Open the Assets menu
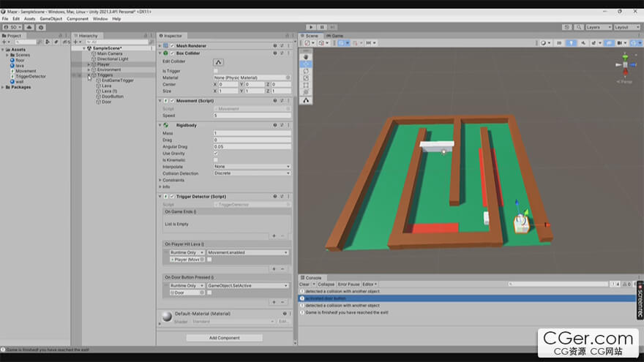Viewport: 644px width, 362px height. 29,19
